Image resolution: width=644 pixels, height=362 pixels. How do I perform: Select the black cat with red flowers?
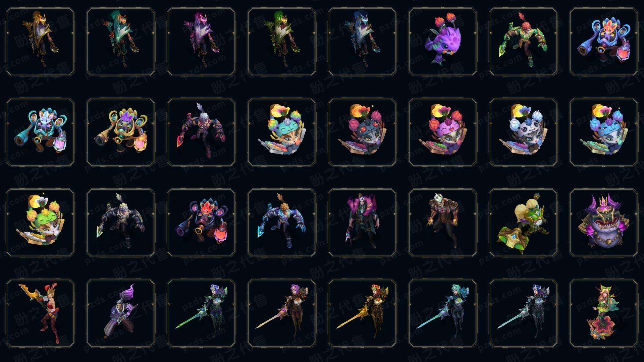[362, 132]
